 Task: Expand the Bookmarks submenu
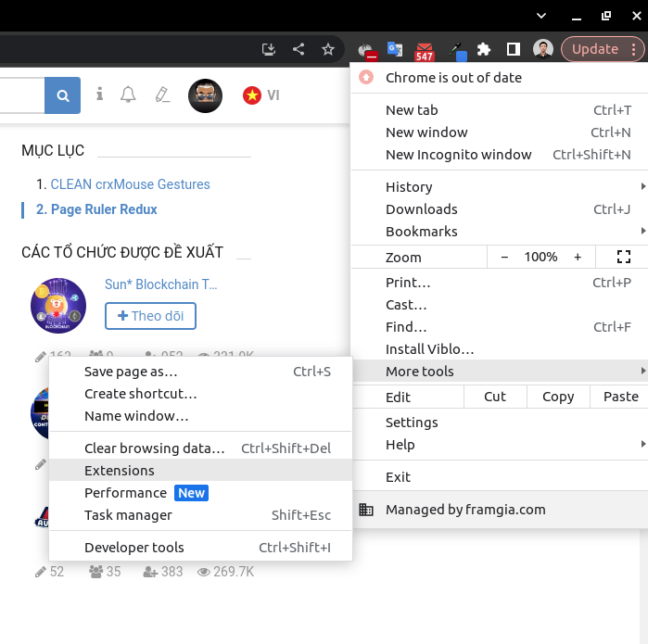pos(500,232)
